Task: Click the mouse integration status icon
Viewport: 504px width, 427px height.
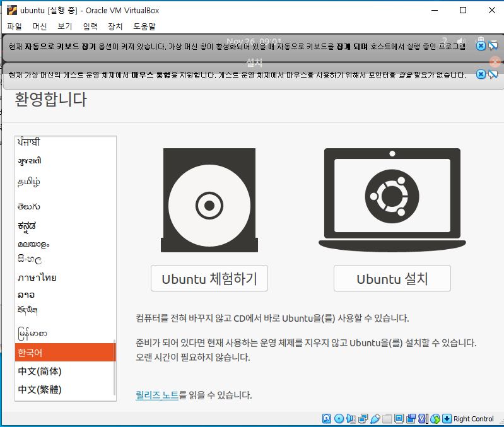Action: click(x=435, y=418)
